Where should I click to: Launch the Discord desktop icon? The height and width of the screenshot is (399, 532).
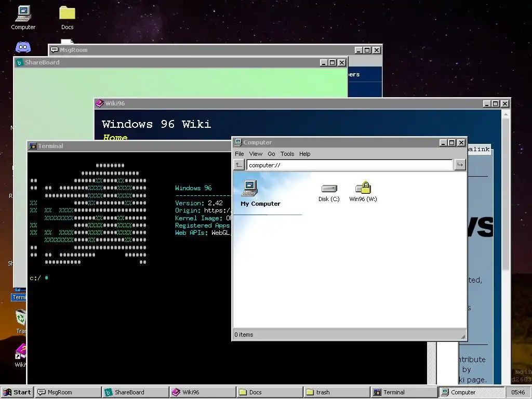23,47
